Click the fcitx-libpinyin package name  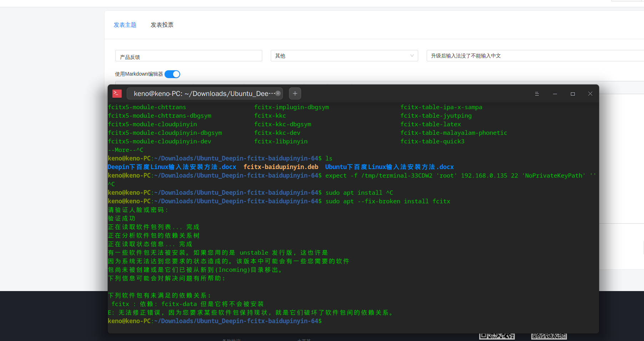tap(281, 141)
